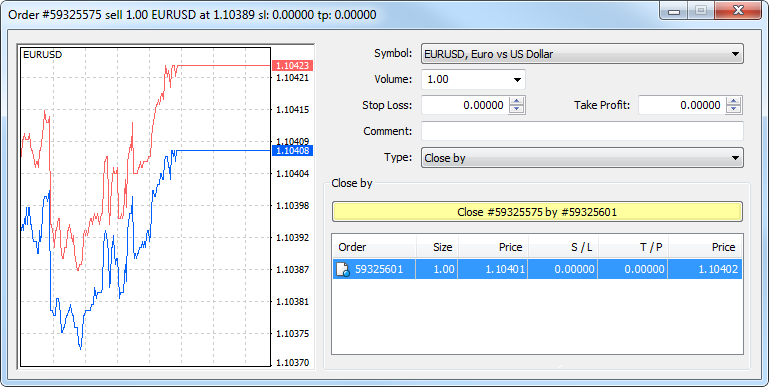Viewport: 769px width, 387px height.
Task: Minimize the order window
Action: pyautogui.click(x=674, y=11)
